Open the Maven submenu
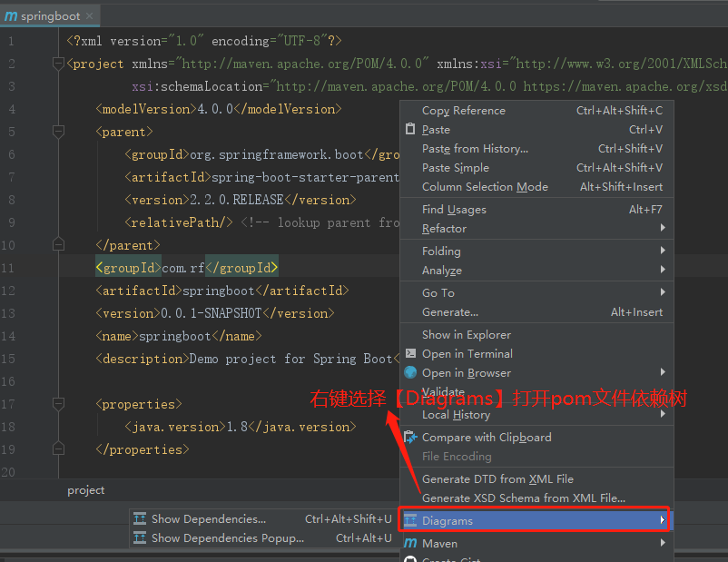The height and width of the screenshot is (562, 728). tap(536, 544)
